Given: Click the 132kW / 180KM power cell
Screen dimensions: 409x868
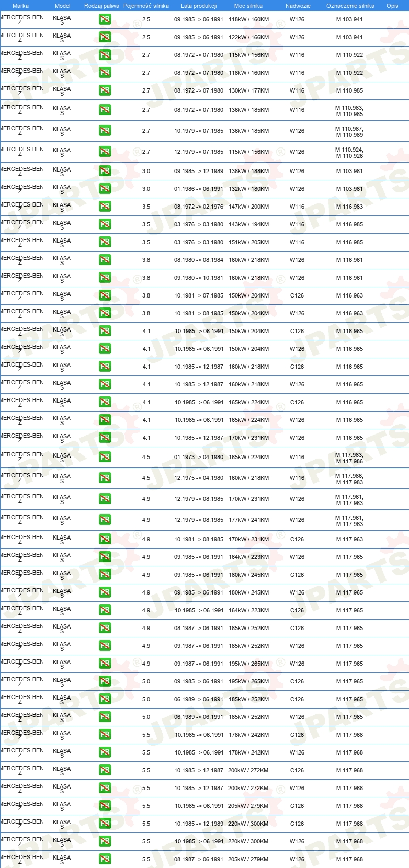Looking at the screenshot, I should tap(249, 189).
